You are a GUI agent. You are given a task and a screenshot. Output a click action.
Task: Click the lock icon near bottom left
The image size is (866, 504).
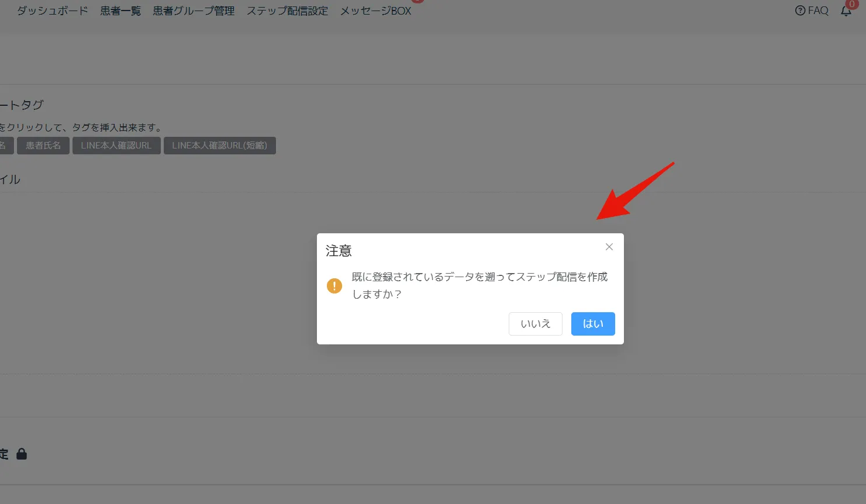[x=22, y=454]
